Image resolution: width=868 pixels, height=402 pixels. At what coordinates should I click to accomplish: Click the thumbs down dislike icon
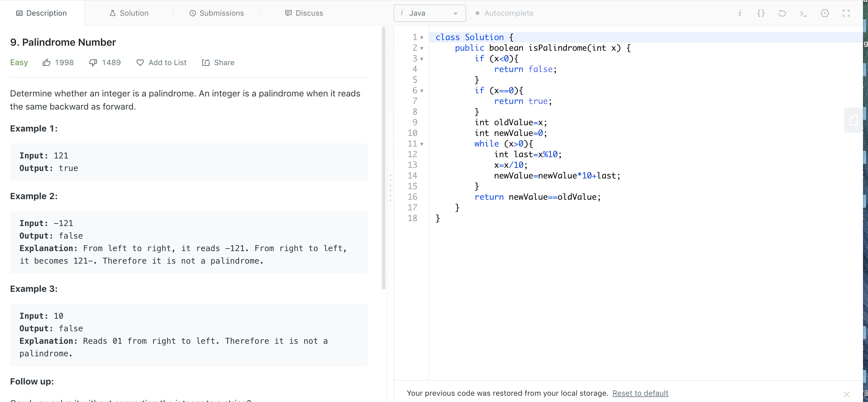[x=93, y=63]
